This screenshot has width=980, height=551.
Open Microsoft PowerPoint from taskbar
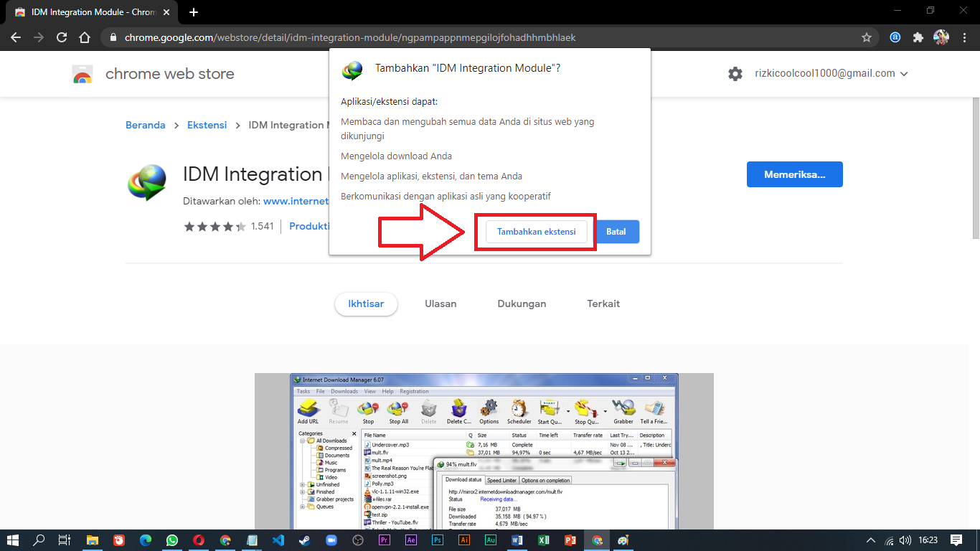[x=570, y=540]
